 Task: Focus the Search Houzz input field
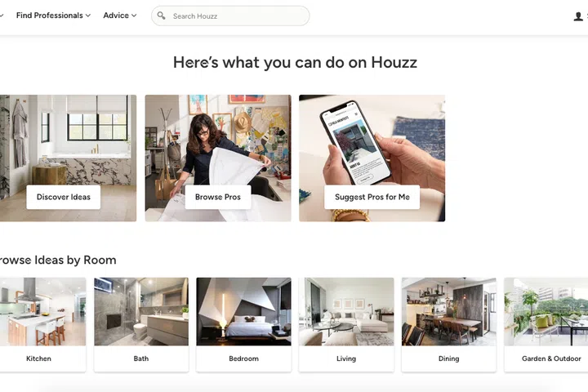[230, 16]
